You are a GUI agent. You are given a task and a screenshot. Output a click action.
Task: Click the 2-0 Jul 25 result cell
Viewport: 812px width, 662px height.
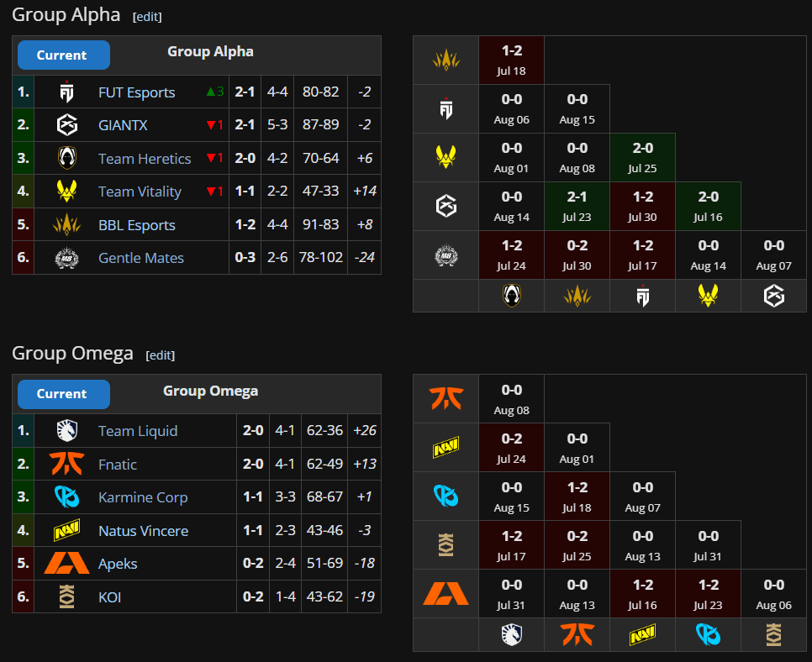pyautogui.click(x=642, y=157)
